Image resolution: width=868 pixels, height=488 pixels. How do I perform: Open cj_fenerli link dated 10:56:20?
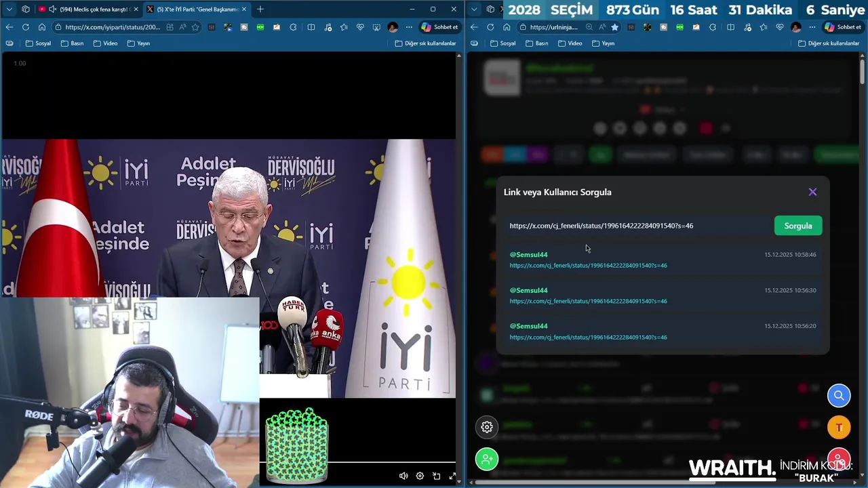pos(588,337)
